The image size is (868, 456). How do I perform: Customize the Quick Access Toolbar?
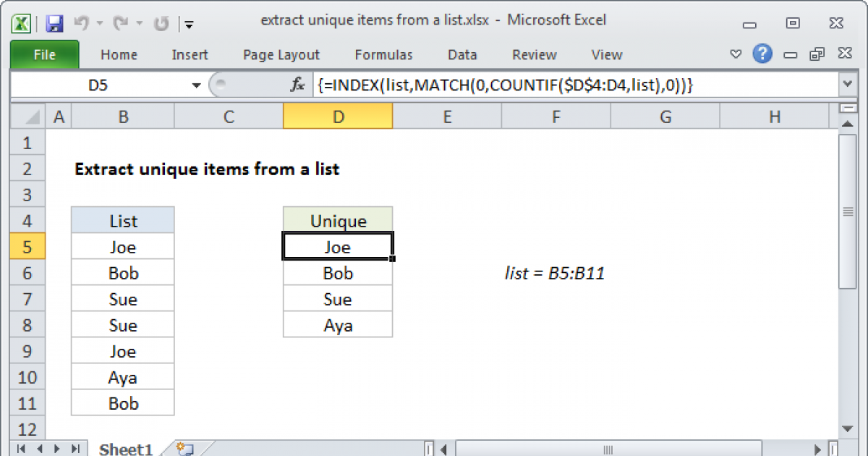(x=189, y=24)
